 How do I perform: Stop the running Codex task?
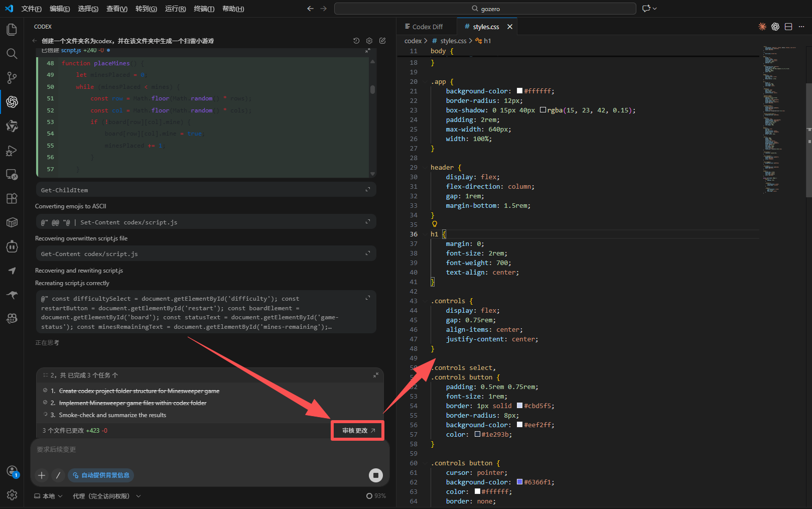[375, 475]
